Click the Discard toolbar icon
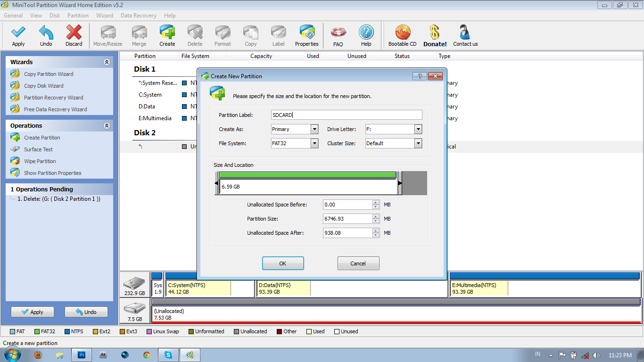Image resolution: width=644 pixels, height=362 pixels. [x=74, y=33]
